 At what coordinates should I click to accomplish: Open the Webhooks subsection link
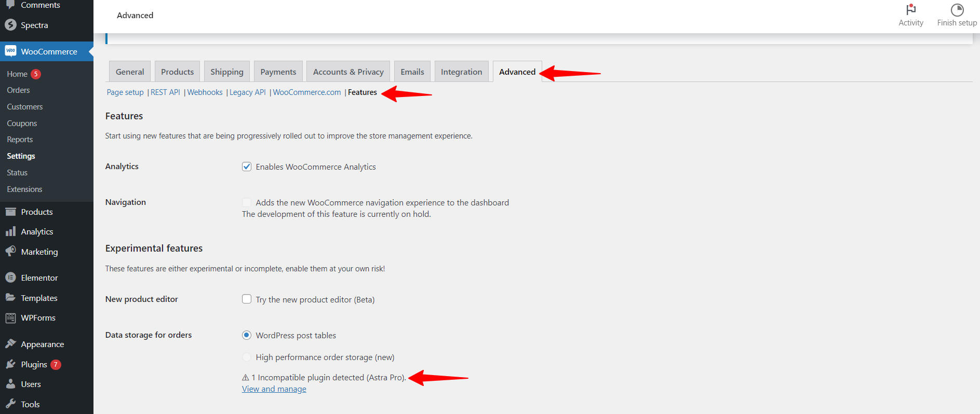point(205,92)
